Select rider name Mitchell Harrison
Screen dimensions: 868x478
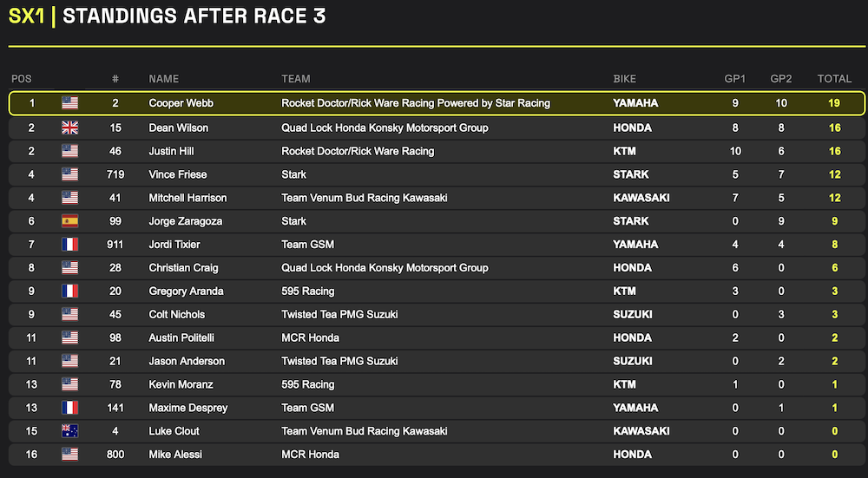click(x=187, y=198)
